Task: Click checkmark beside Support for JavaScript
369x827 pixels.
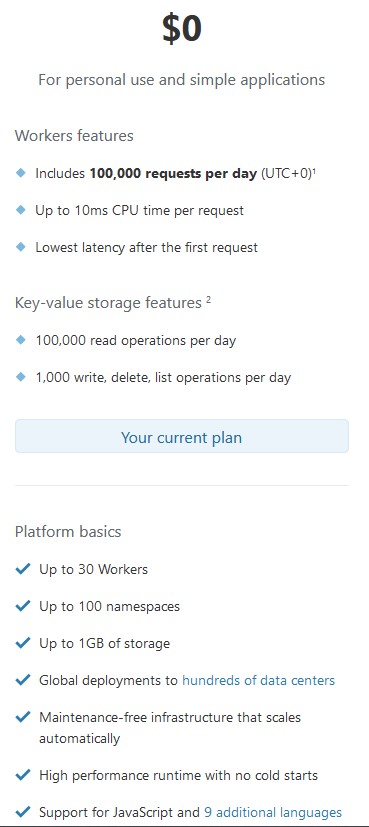Action: pyautogui.click(x=23, y=812)
